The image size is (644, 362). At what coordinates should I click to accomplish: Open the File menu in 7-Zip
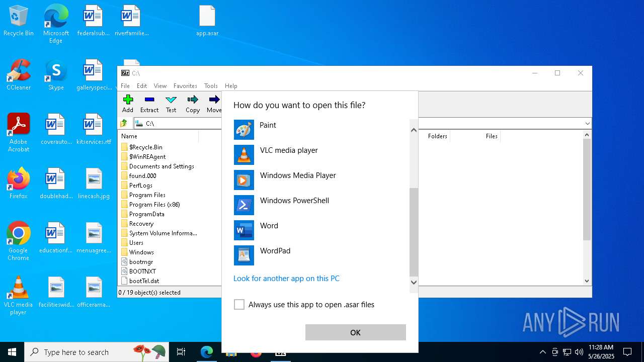(x=125, y=86)
